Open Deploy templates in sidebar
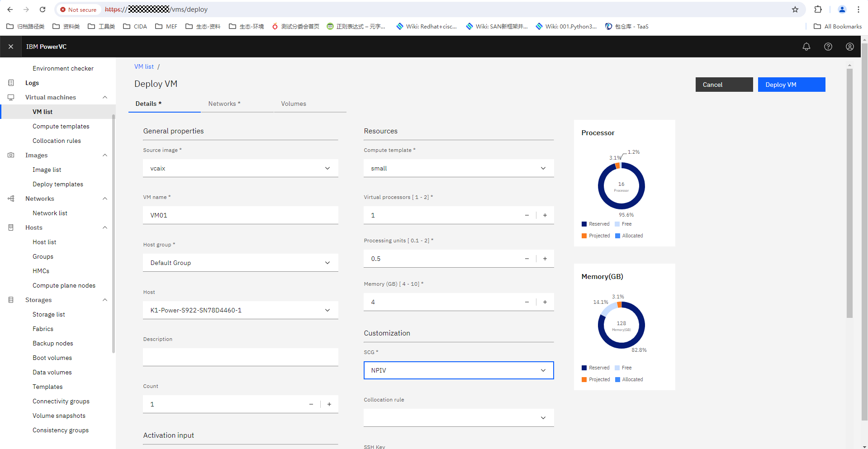 (58, 184)
